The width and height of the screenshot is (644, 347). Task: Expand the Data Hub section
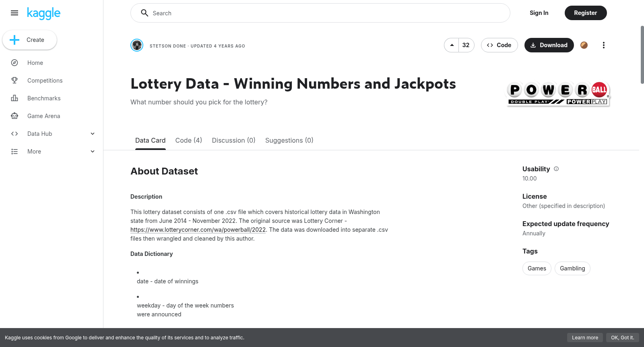click(x=93, y=134)
